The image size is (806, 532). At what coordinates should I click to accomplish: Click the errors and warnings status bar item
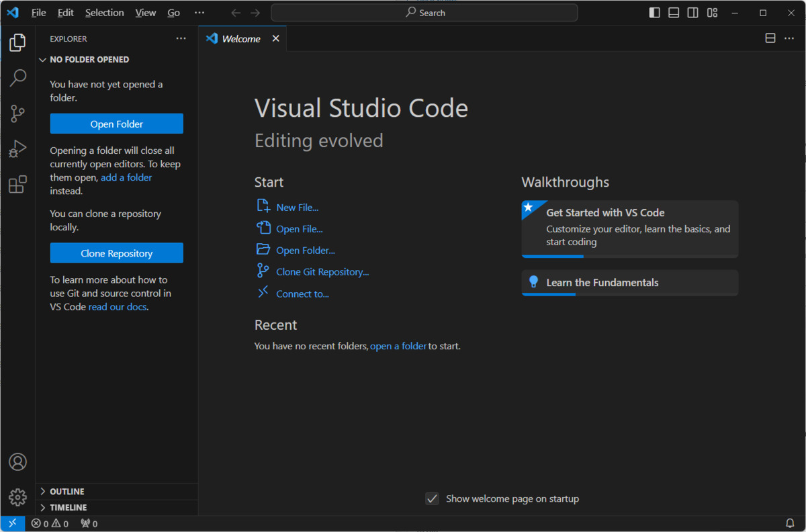49,523
